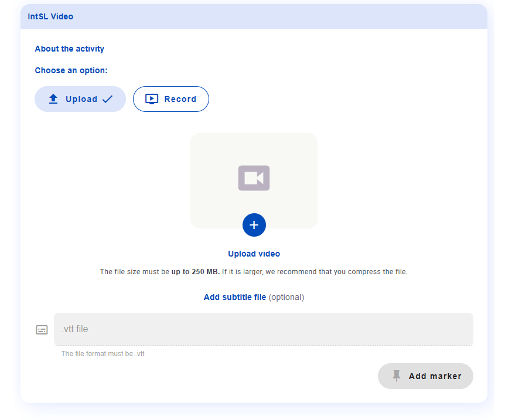Focus the .vtt file input field
This screenshot has width=505, height=420.
pos(264,329)
